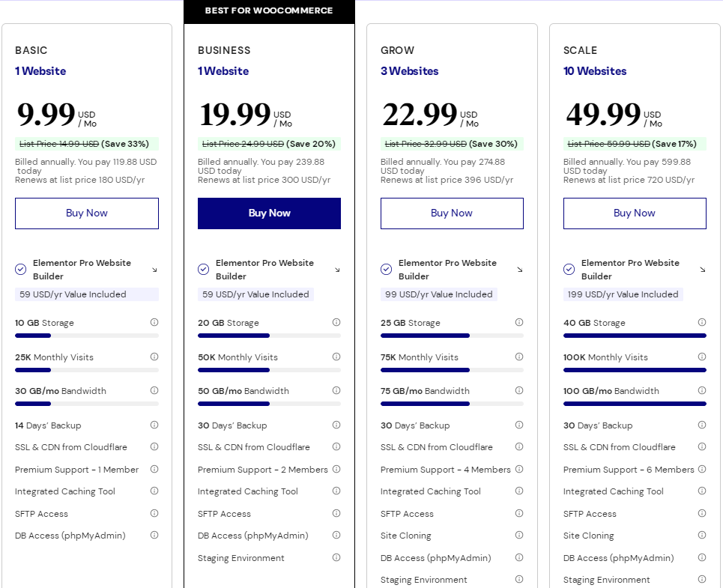
Task: Expand Elementor Pro Website Builder in Grow
Action: pyautogui.click(x=519, y=270)
